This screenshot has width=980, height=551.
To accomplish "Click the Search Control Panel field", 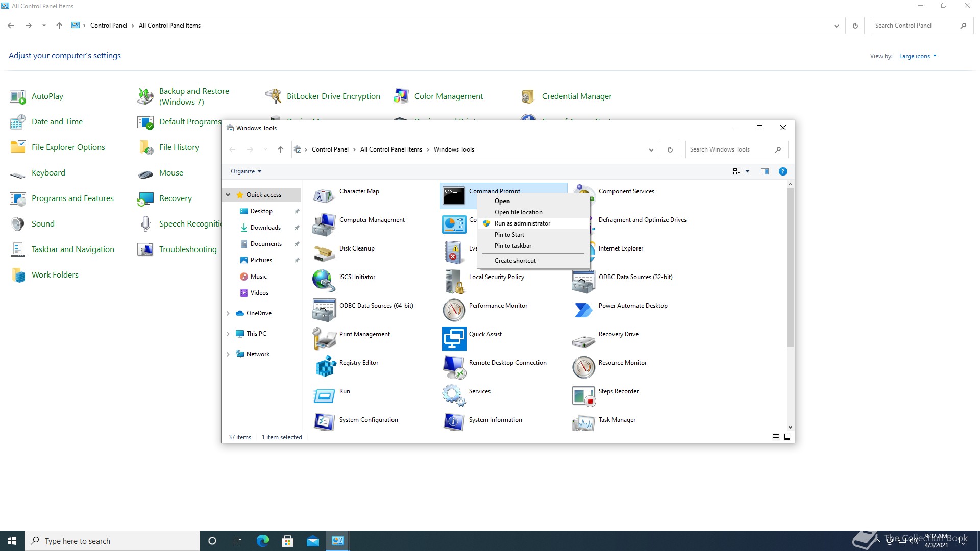I will pos(921,26).
